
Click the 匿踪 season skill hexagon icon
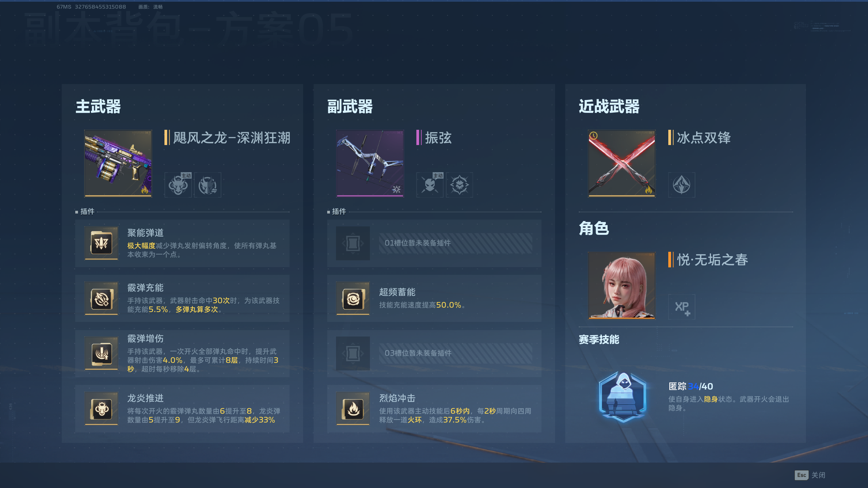[x=623, y=396]
